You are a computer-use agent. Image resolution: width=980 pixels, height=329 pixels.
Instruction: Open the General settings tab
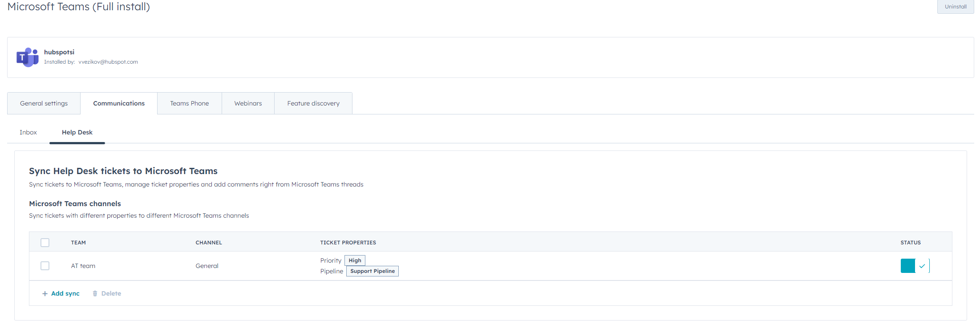pos(44,103)
